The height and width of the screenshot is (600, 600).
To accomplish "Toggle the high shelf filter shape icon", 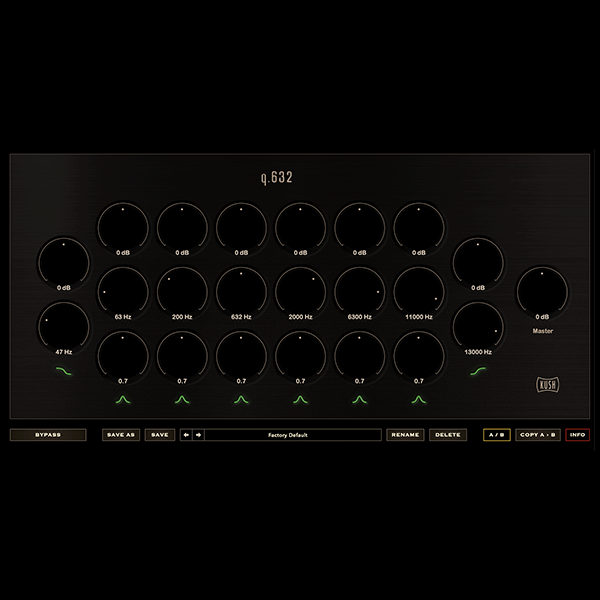I will tap(478, 371).
